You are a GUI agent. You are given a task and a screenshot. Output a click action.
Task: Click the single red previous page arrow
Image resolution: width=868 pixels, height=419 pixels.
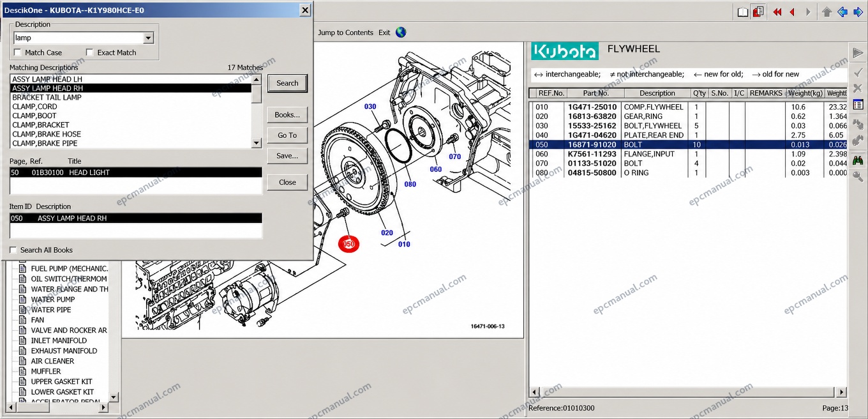(792, 12)
